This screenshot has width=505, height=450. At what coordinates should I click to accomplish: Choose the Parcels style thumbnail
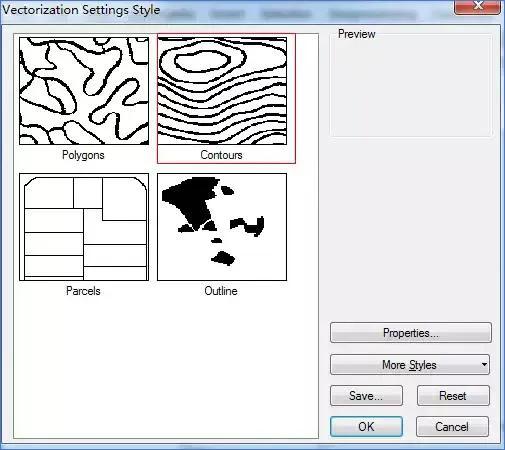(x=84, y=227)
